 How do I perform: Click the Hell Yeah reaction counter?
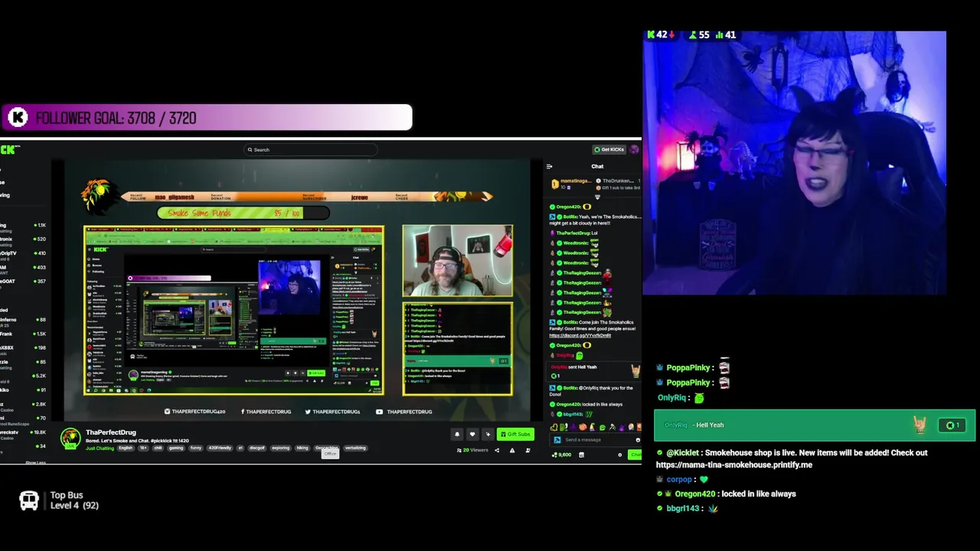click(952, 425)
